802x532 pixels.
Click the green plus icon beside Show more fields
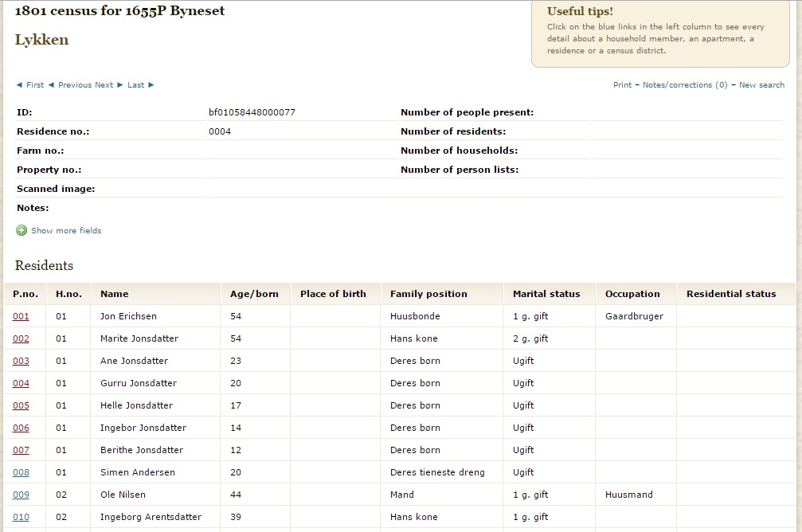[x=22, y=230]
